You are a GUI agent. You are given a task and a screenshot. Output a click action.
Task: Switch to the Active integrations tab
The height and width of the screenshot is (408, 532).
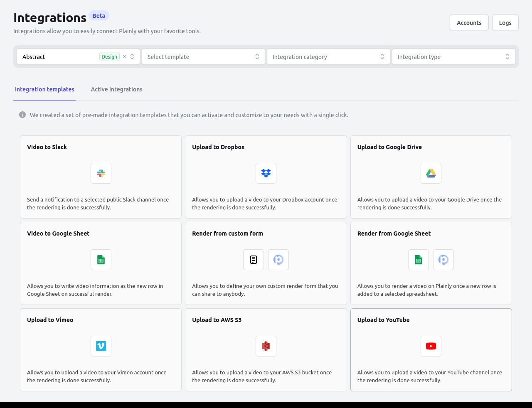pos(117,89)
